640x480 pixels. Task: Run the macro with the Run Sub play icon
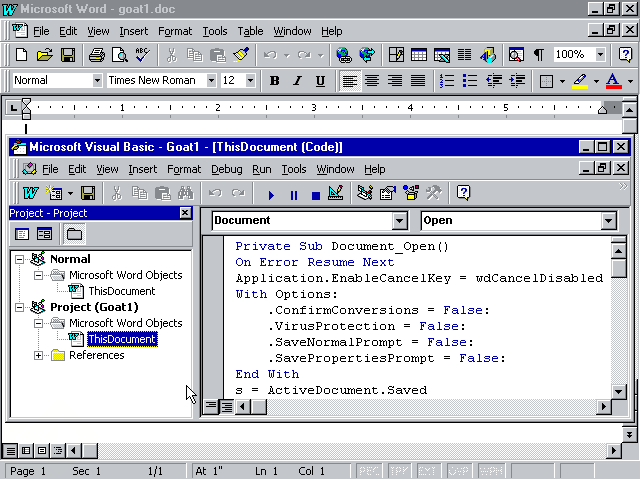coord(271,195)
